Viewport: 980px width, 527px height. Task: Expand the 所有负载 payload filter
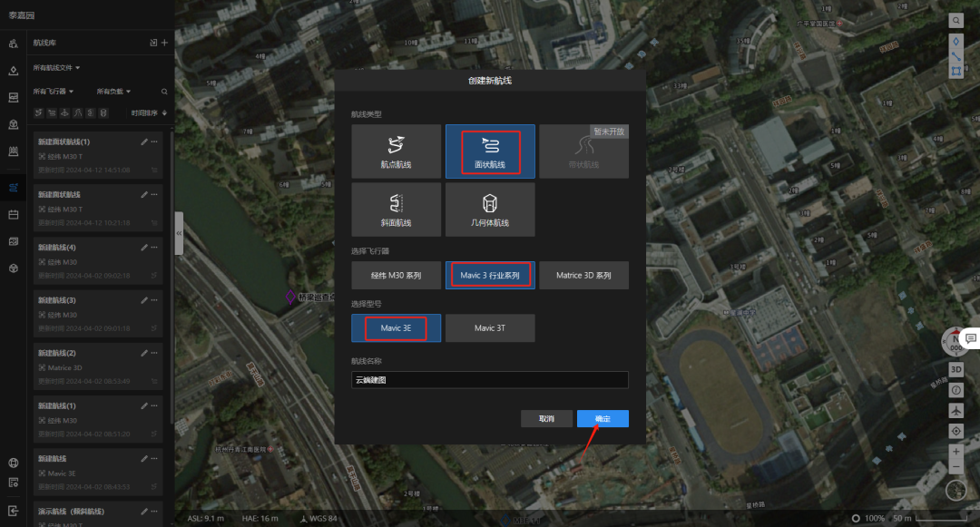point(113,92)
